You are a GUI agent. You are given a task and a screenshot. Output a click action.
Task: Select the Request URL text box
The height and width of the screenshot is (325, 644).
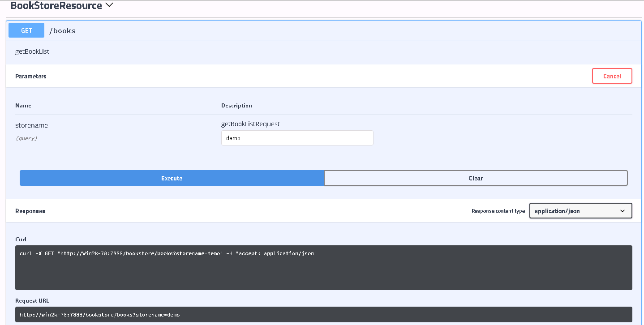pyautogui.click(x=323, y=315)
